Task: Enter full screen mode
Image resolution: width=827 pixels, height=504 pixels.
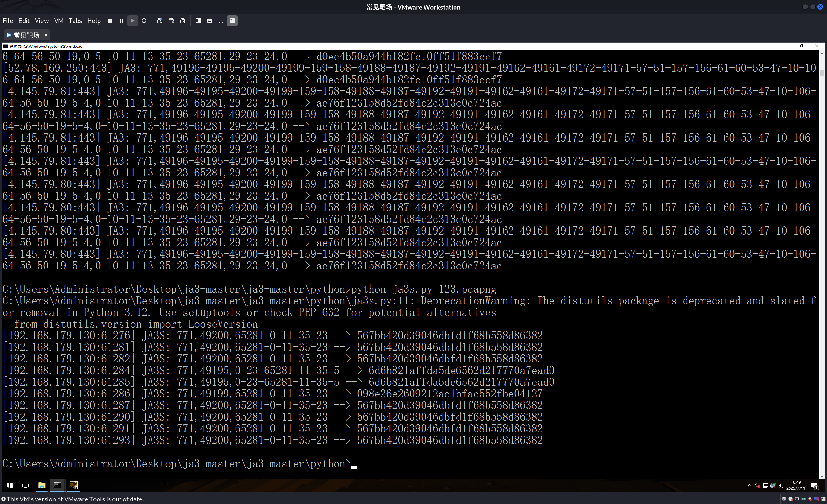Action: tap(221, 21)
